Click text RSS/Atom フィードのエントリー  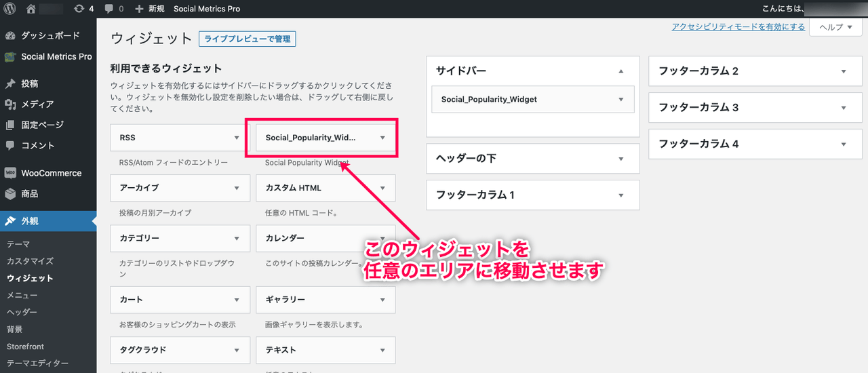click(174, 163)
